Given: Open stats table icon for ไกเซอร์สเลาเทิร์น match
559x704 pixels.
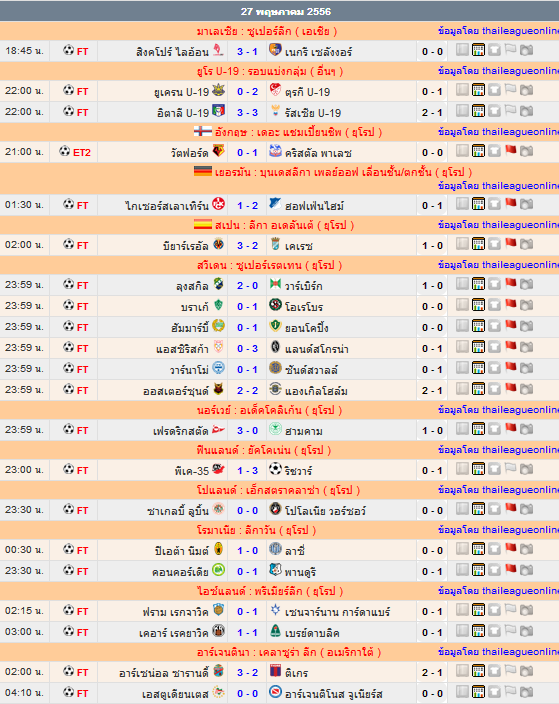Looking at the screenshot, I should (x=478, y=204).
